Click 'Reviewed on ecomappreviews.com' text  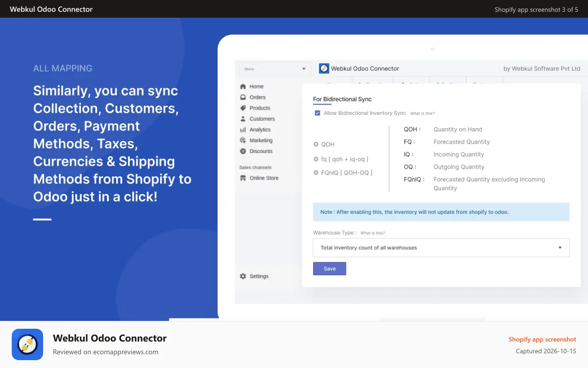point(105,352)
